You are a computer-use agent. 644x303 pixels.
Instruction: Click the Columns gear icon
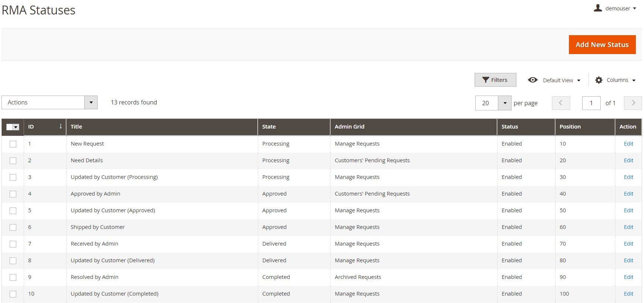(x=599, y=80)
